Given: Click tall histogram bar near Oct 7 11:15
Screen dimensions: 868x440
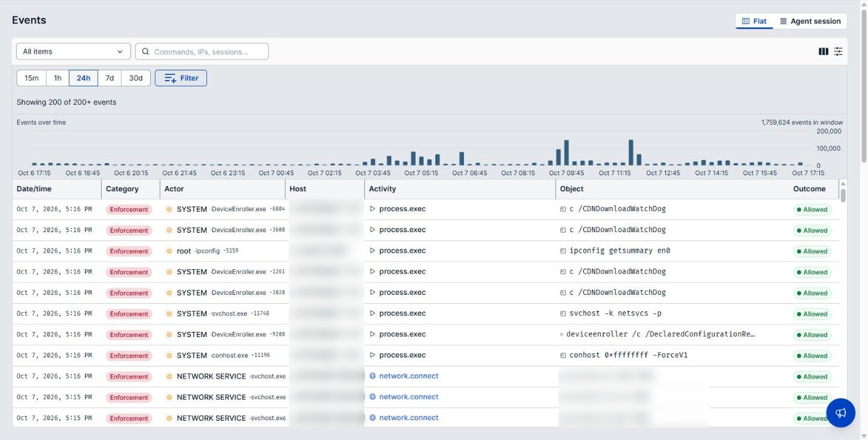Looking at the screenshot, I should 631,153.
